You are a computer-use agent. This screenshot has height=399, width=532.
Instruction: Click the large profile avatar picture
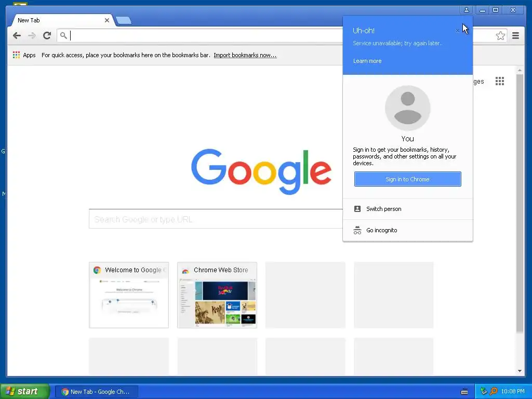tap(407, 108)
